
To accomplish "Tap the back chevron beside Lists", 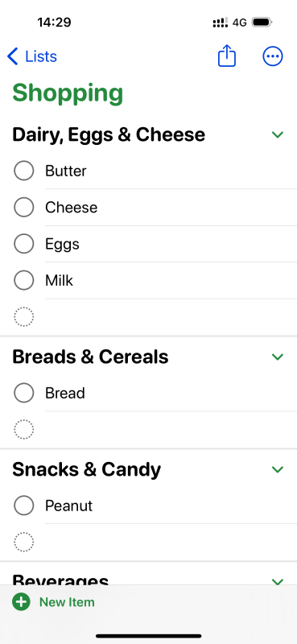I will pos(13,56).
